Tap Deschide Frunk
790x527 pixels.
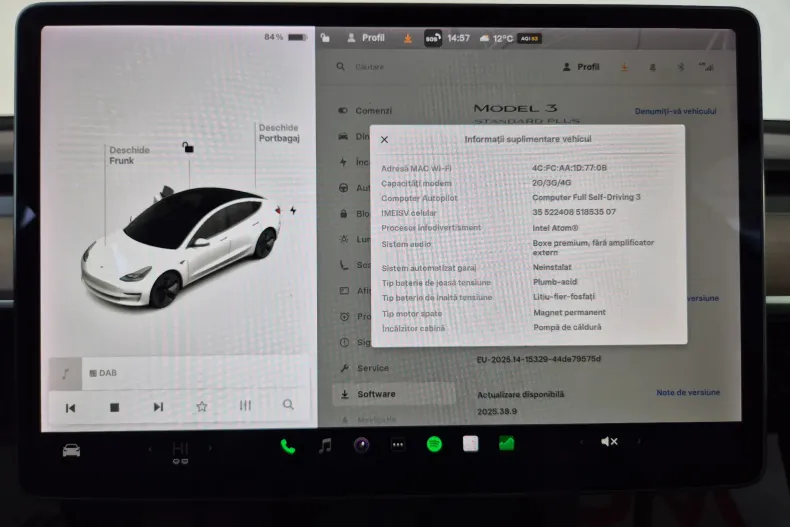[x=129, y=155]
